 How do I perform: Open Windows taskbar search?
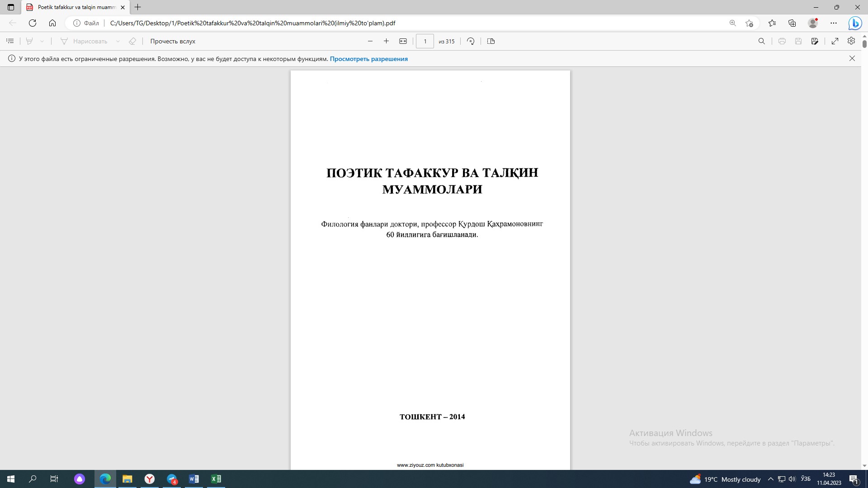pyautogui.click(x=33, y=479)
